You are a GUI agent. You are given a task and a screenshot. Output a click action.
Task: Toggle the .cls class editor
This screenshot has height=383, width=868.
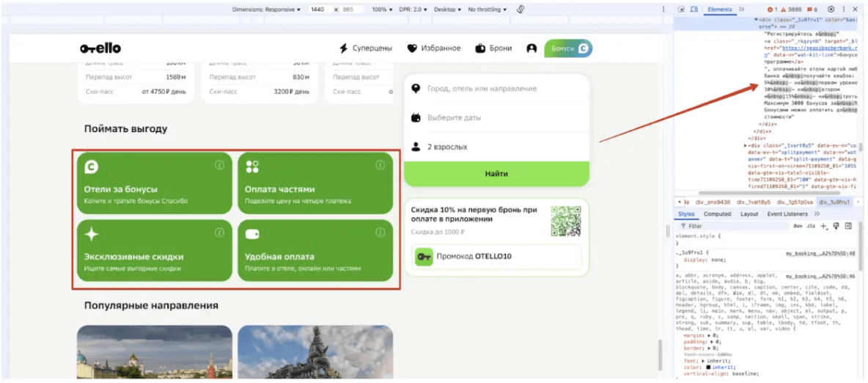pyautogui.click(x=811, y=226)
